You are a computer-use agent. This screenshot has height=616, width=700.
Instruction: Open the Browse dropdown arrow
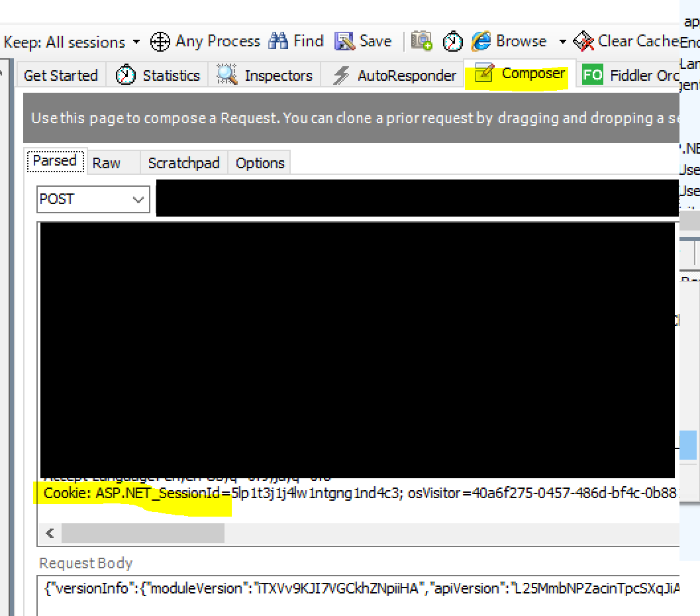click(x=562, y=42)
